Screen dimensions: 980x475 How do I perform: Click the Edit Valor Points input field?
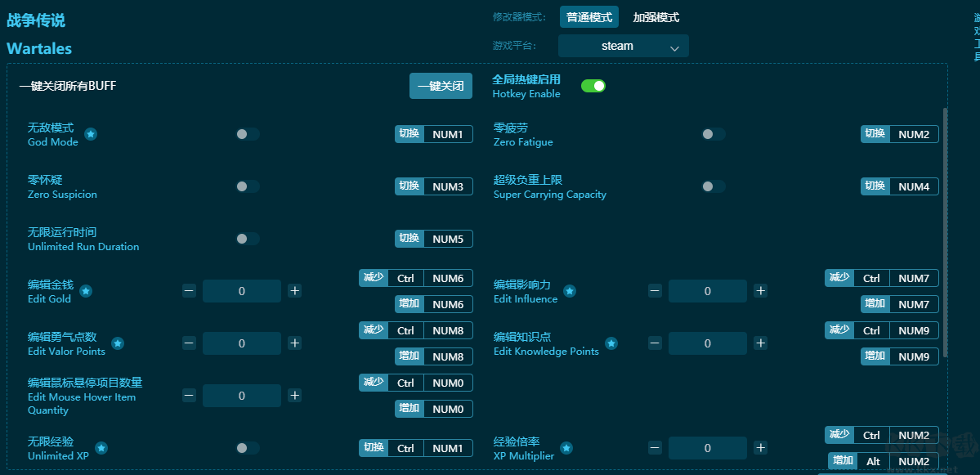click(242, 343)
